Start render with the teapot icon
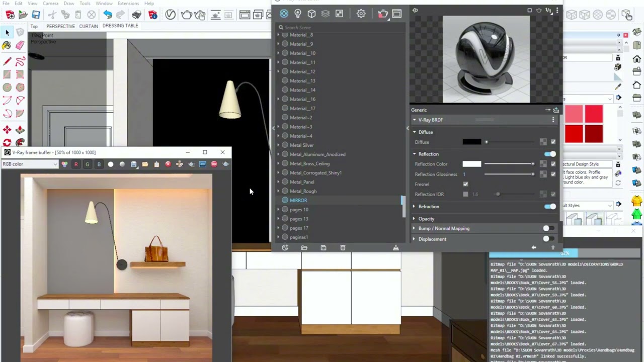This screenshot has height=362, width=644. pyautogui.click(x=383, y=14)
